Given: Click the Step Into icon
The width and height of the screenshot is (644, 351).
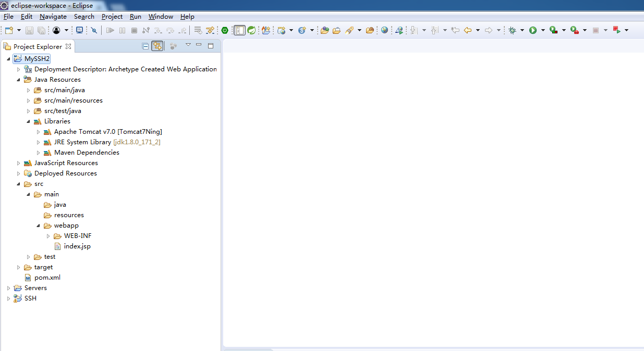Looking at the screenshot, I should point(157,30).
